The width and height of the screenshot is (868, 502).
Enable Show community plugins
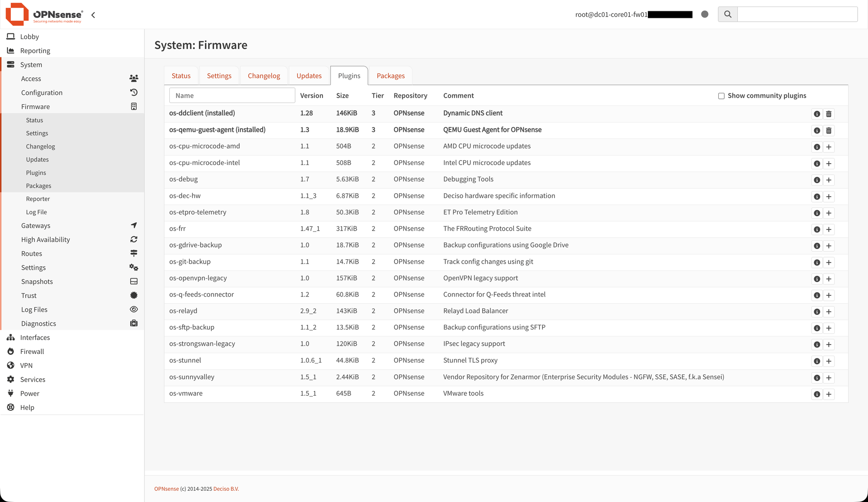pyautogui.click(x=721, y=96)
